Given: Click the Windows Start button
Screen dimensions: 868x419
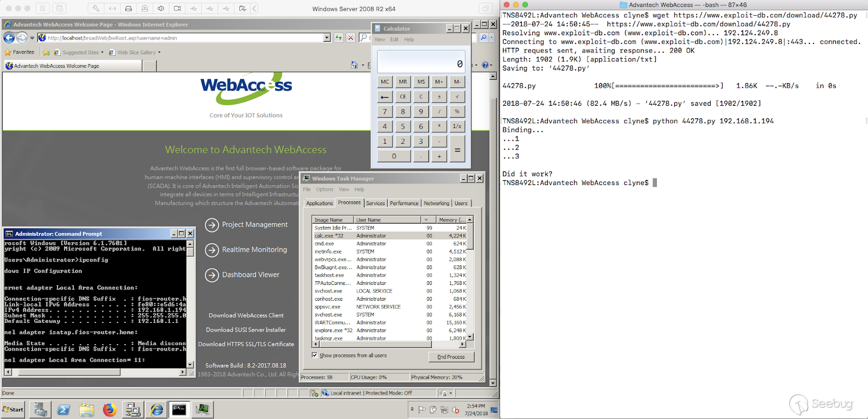Looking at the screenshot, I should [x=13, y=410].
